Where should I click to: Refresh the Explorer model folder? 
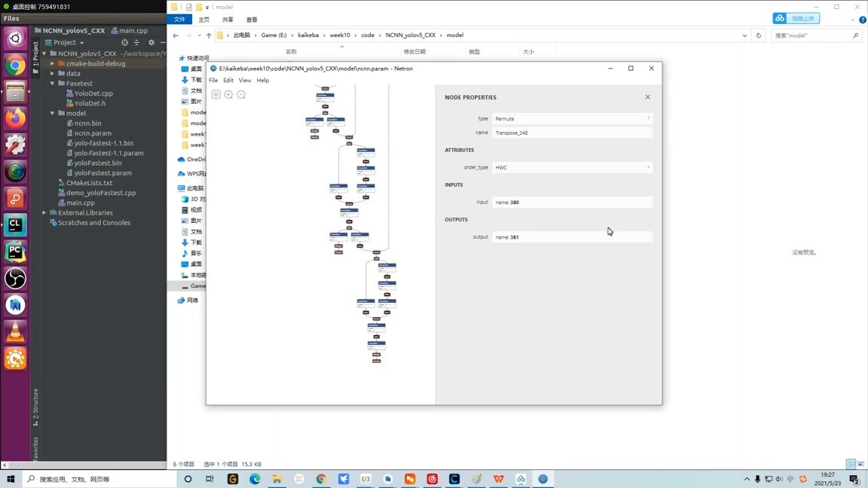point(759,35)
